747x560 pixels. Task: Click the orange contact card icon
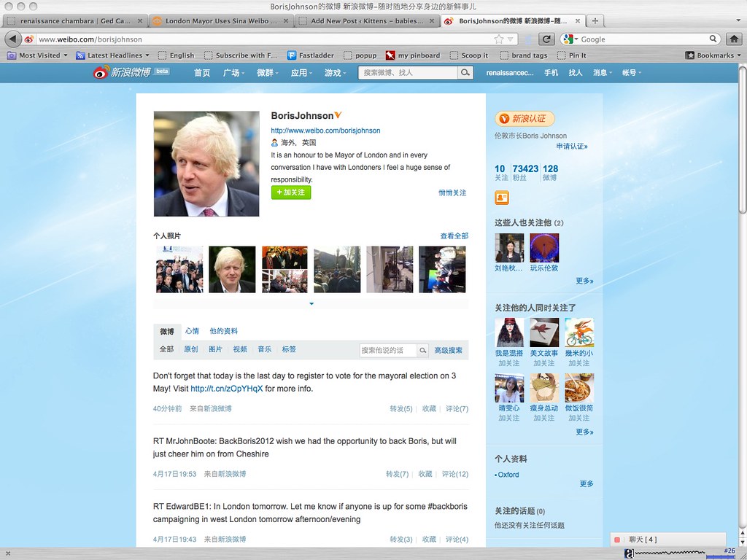coord(502,197)
